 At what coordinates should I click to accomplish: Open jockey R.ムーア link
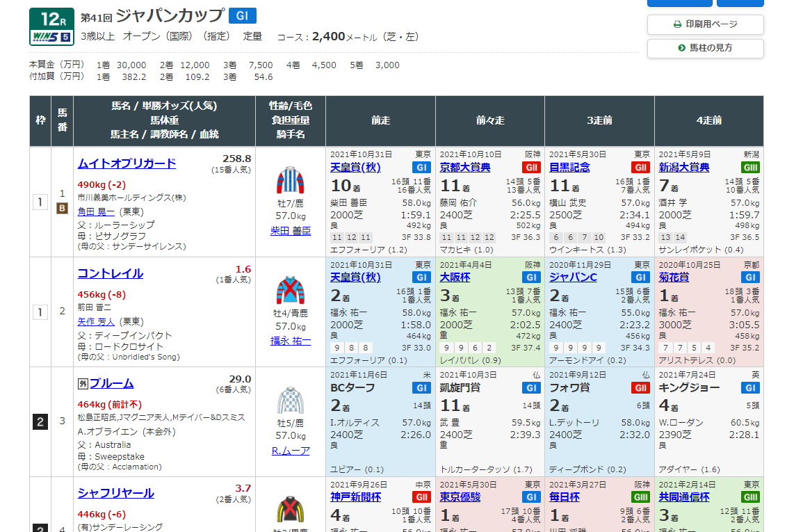tap(291, 451)
